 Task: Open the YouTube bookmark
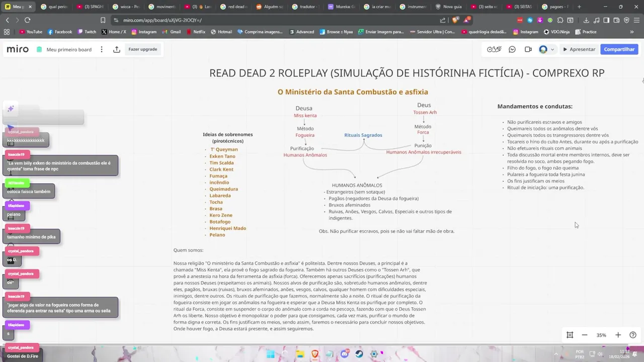31,32
